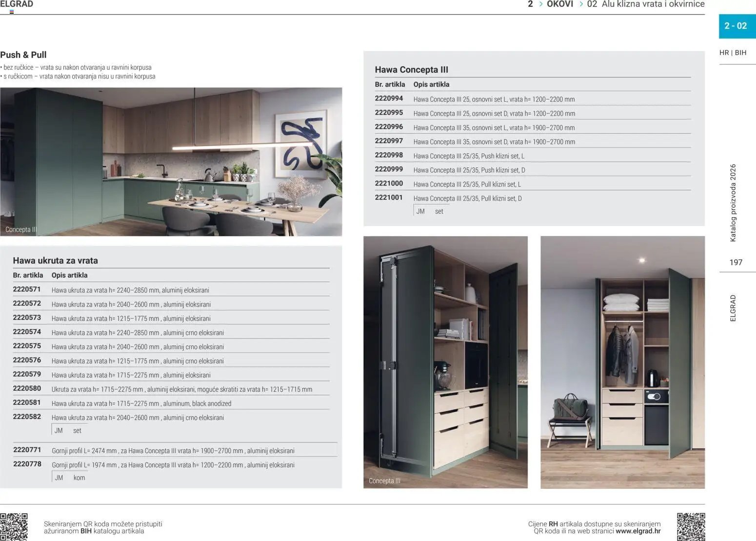Click the bottom-left BIH catalog QR code

point(14,526)
